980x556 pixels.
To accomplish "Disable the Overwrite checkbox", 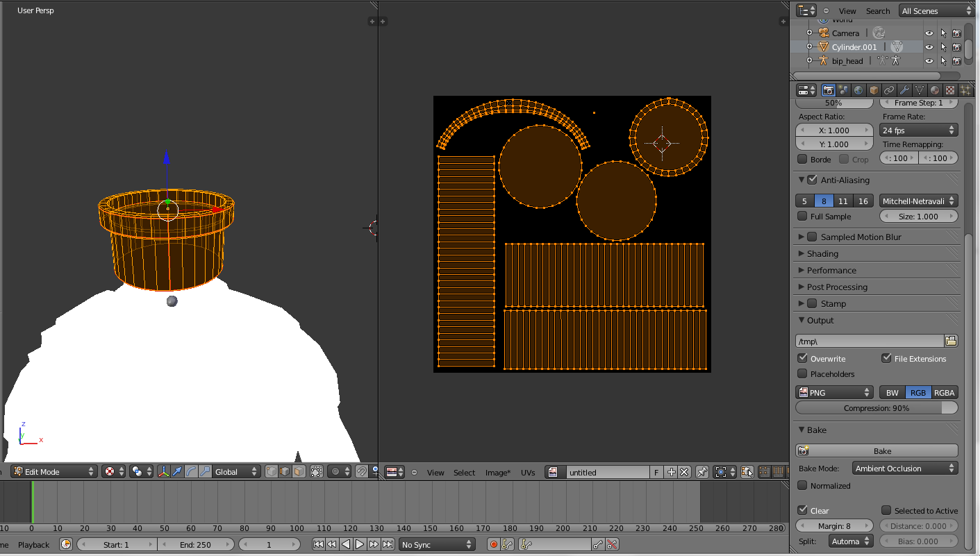I will pyautogui.click(x=803, y=358).
